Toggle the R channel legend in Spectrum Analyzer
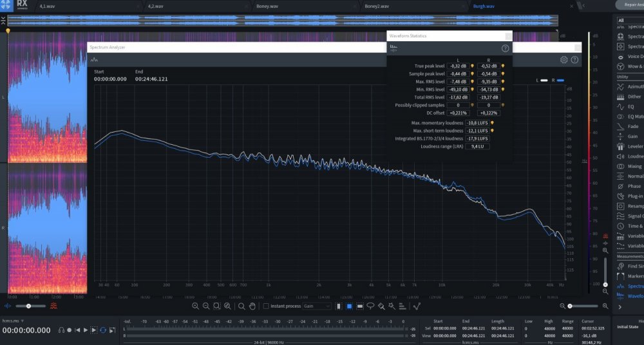 558,80
